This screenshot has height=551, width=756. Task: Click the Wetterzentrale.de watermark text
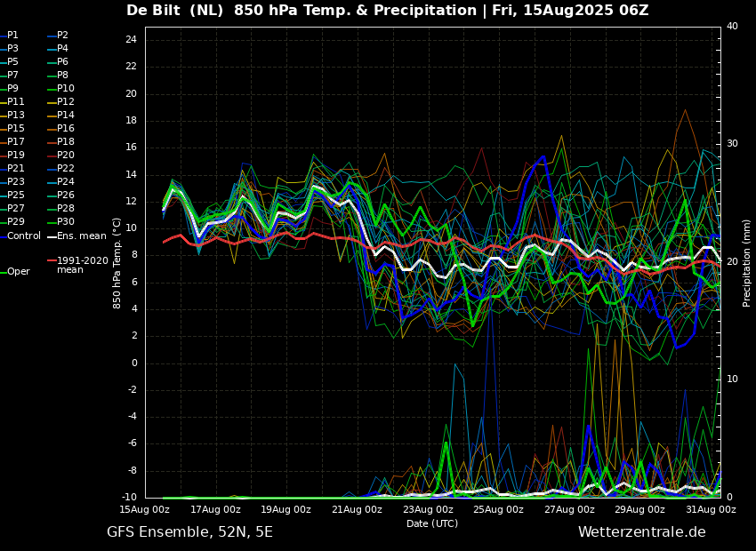tap(642, 532)
